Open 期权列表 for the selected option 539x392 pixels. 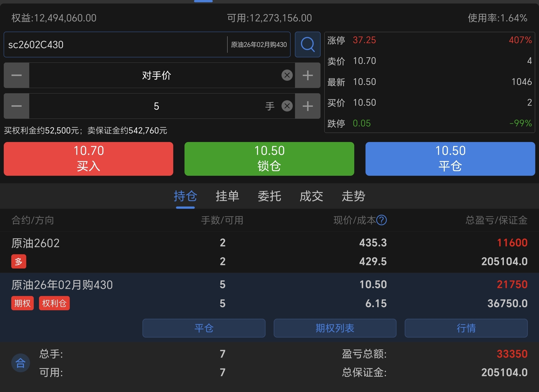[x=335, y=328]
